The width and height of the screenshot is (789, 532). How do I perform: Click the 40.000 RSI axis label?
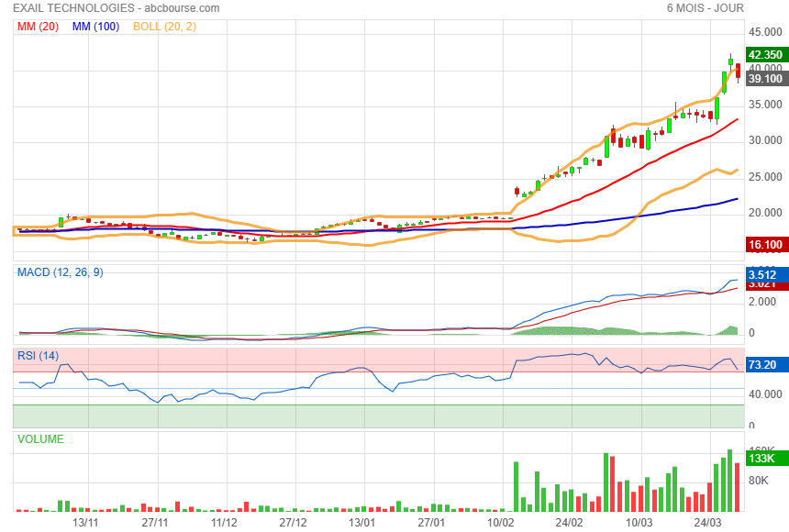[765, 394]
